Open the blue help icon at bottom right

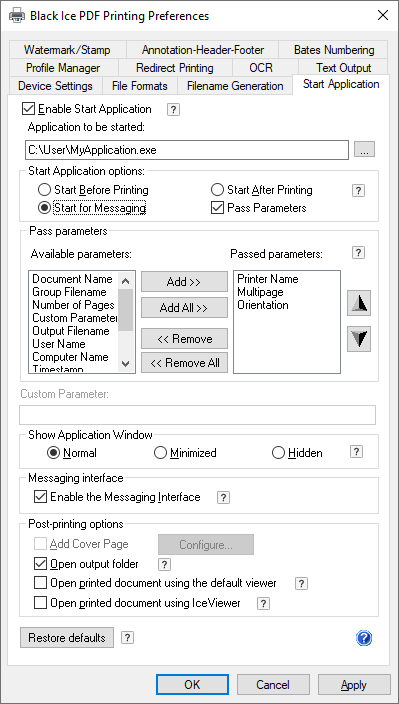(364, 638)
